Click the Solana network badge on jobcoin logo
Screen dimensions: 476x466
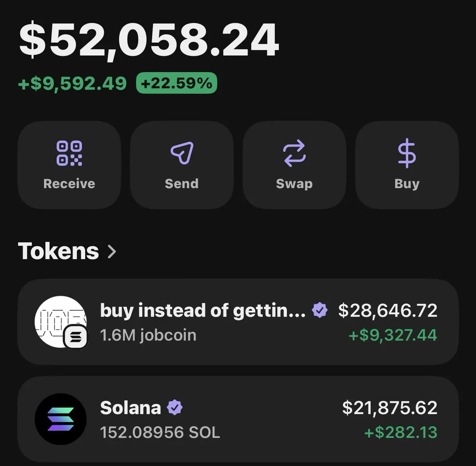click(x=76, y=337)
